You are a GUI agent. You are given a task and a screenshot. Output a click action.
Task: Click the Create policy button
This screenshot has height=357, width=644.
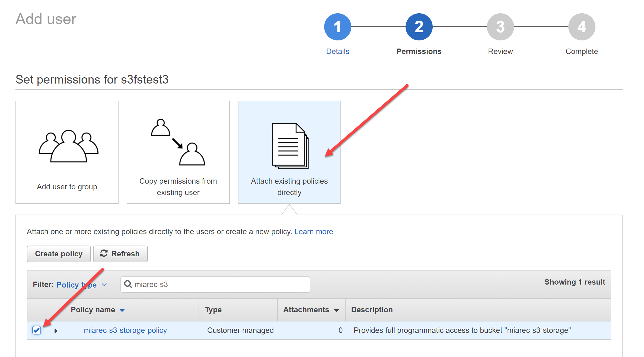[x=59, y=254]
